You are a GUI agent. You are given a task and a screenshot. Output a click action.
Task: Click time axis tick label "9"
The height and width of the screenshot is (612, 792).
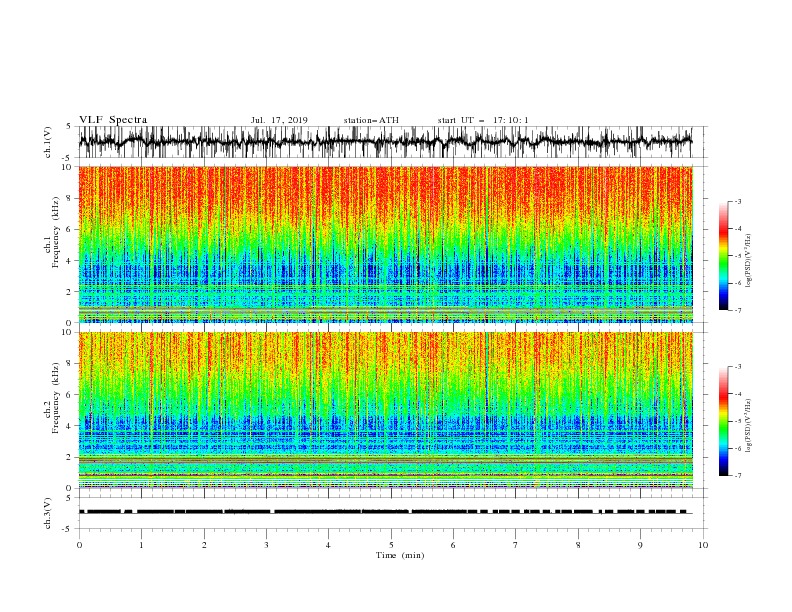(640, 545)
